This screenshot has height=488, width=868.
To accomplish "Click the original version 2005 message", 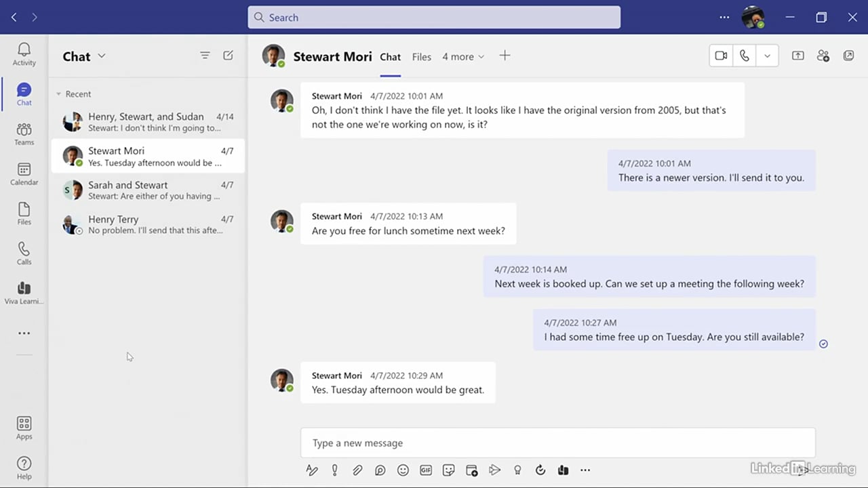I will tap(522, 110).
